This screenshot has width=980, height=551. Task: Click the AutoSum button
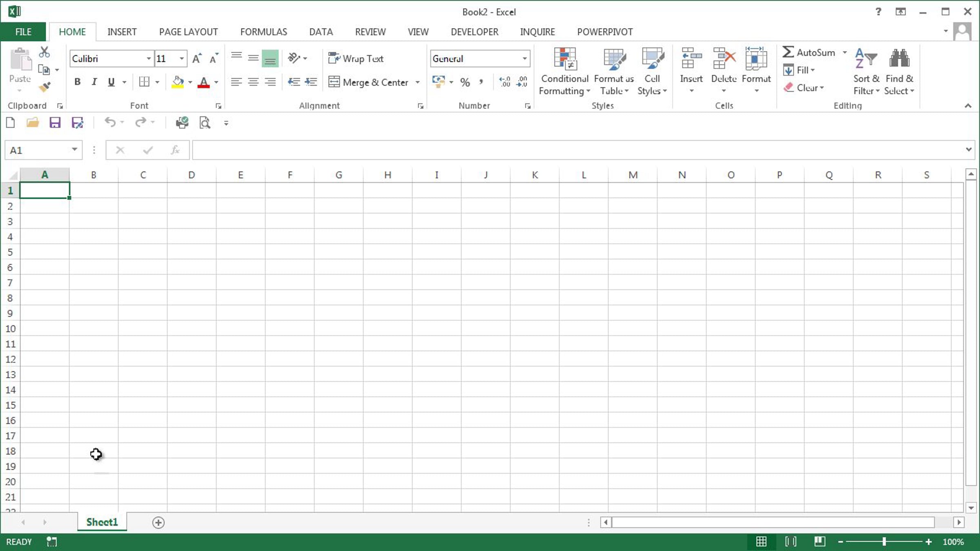click(x=808, y=52)
